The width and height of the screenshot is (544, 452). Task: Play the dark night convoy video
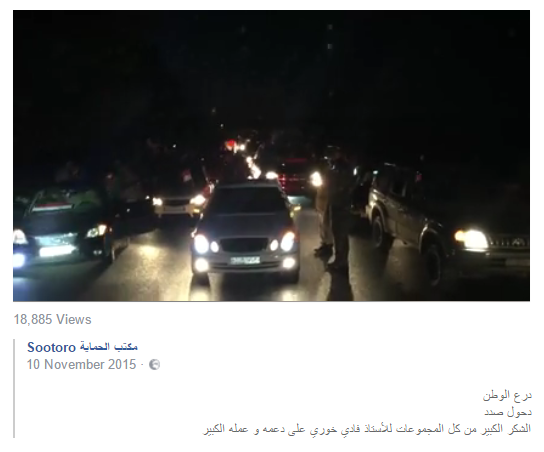click(271, 155)
